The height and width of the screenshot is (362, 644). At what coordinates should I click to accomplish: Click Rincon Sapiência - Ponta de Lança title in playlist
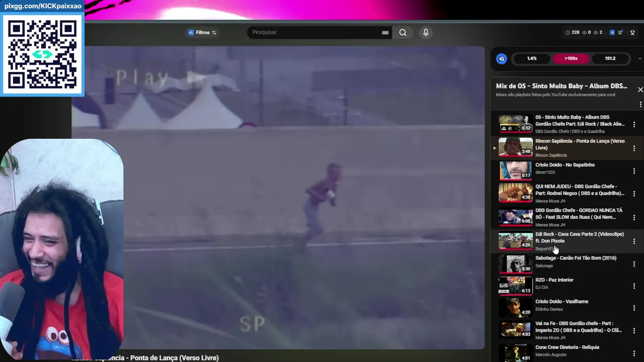click(x=580, y=144)
